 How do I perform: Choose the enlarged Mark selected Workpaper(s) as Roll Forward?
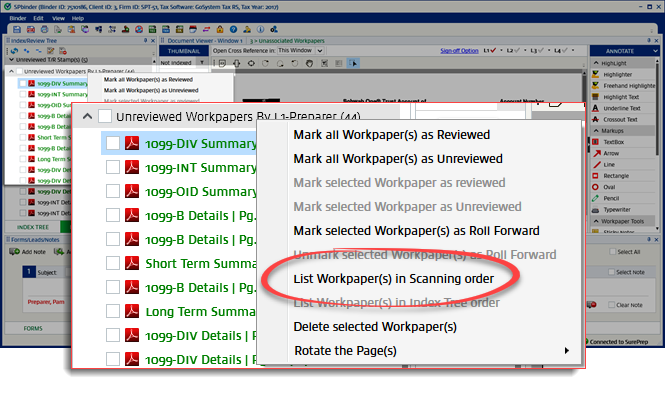coord(416,231)
